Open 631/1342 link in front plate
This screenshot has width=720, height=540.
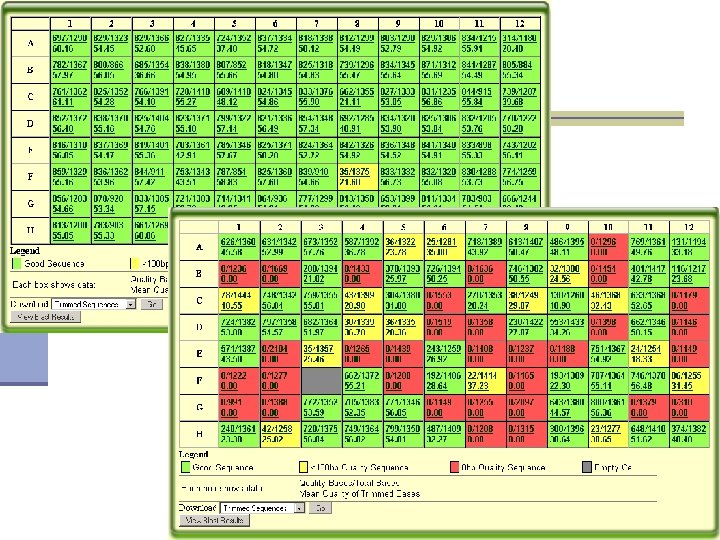pyautogui.click(x=279, y=242)
